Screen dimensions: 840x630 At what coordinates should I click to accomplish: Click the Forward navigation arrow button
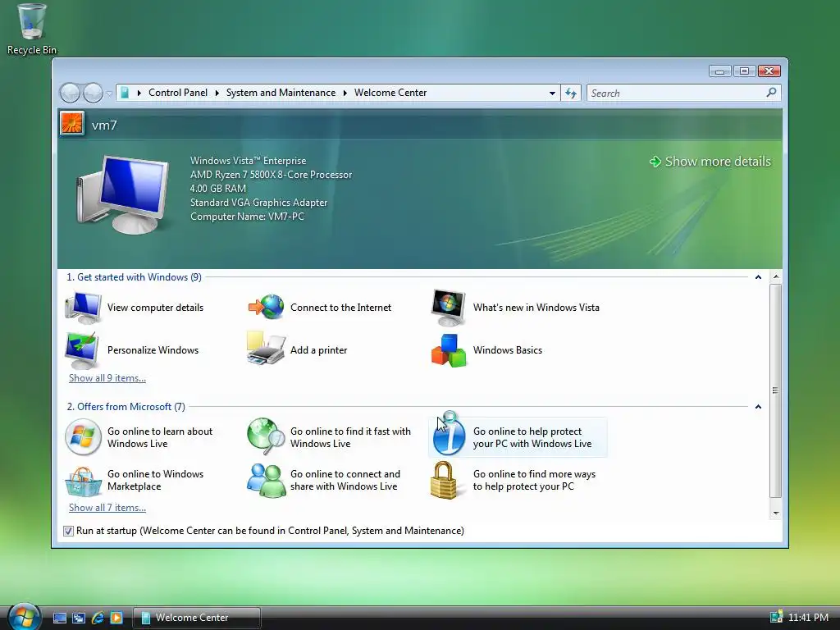[94, 94]
